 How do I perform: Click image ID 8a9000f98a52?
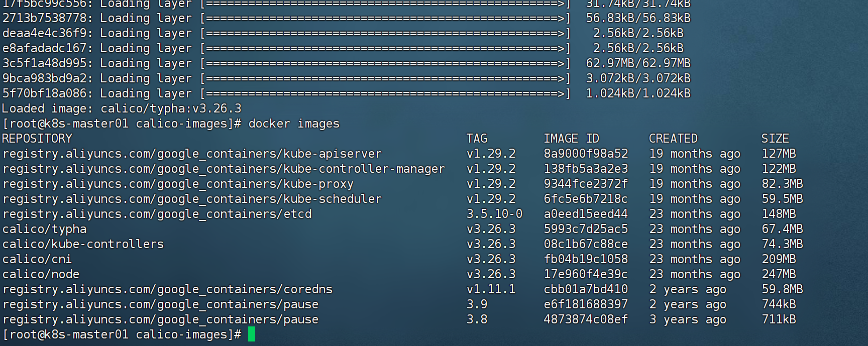pyautogui.click(x=586, y=154)
